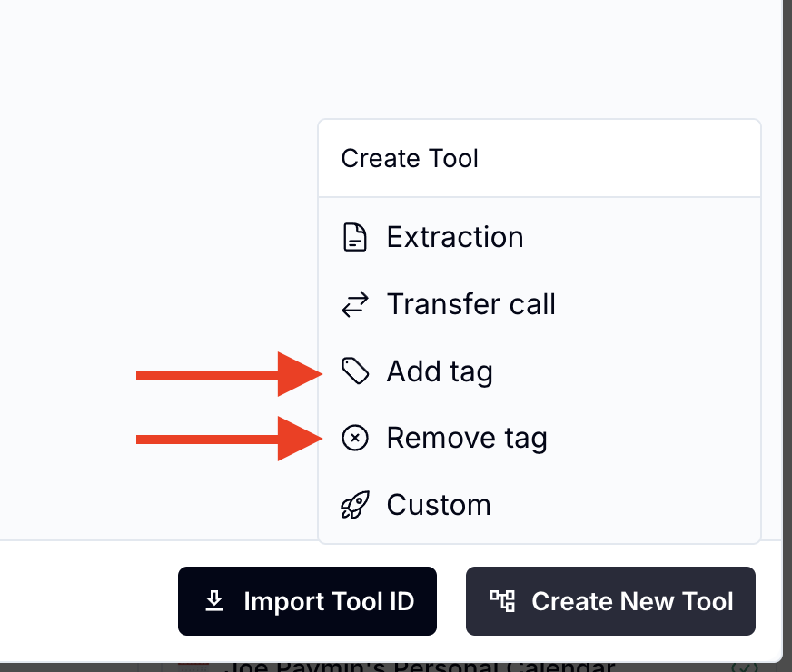Click the tag icon beside Add tag
Screen dimensions: 792x672
[354, 371]
